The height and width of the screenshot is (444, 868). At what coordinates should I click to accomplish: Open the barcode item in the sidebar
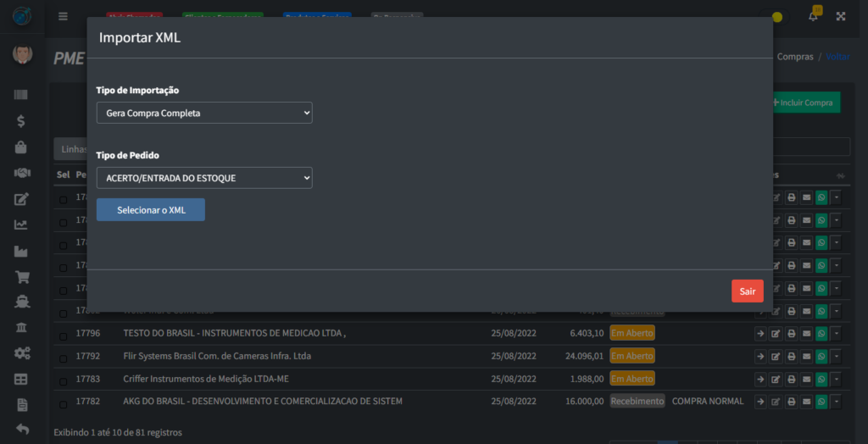pyautogui.click(x=22, y=95)
